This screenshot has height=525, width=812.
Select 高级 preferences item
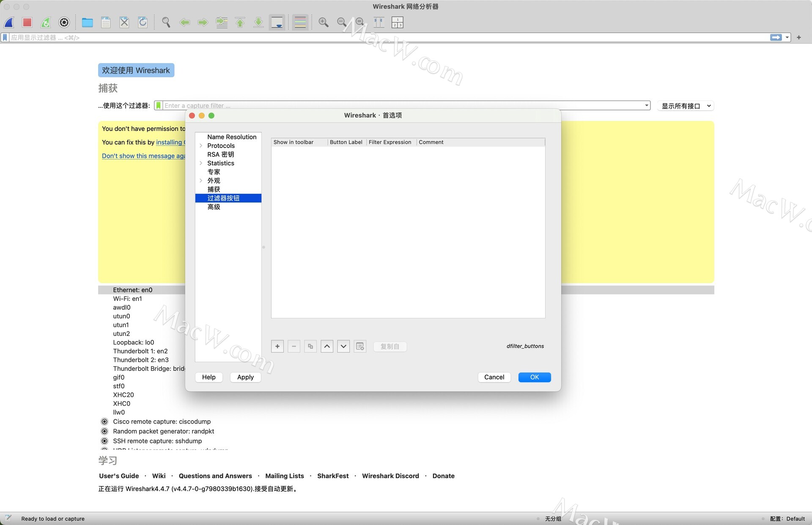click(214, 207)
